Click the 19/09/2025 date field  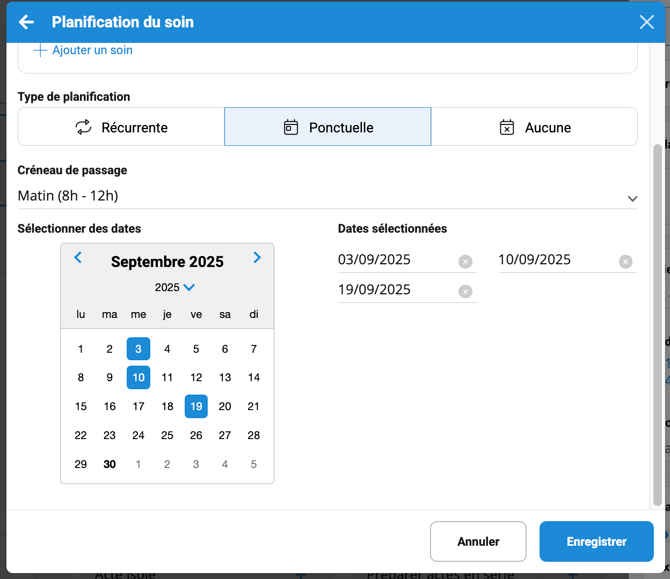[395, 290]
